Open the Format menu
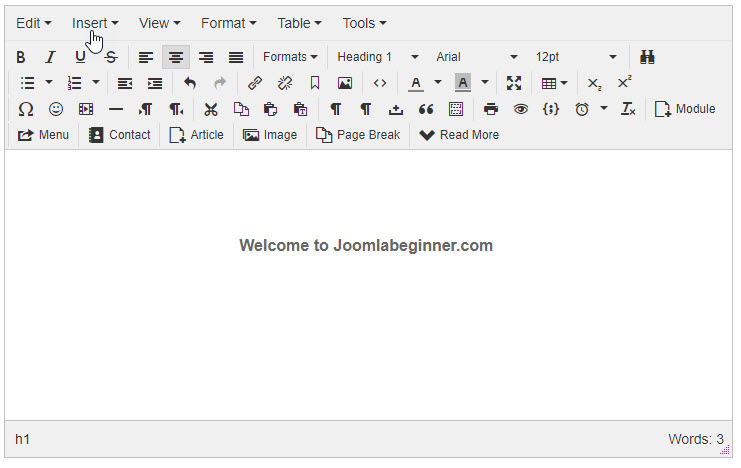The height and width of the screenshot is (468, 741). (228, 23)
